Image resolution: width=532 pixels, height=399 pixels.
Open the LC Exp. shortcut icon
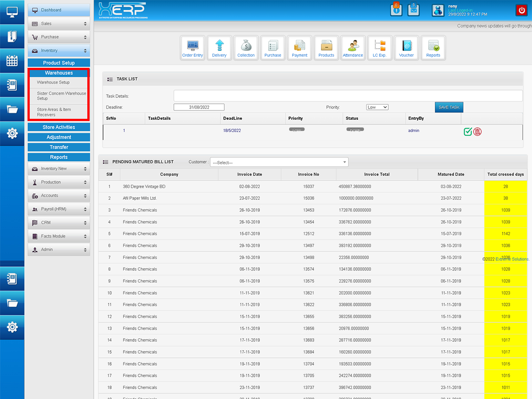(379, 48)
